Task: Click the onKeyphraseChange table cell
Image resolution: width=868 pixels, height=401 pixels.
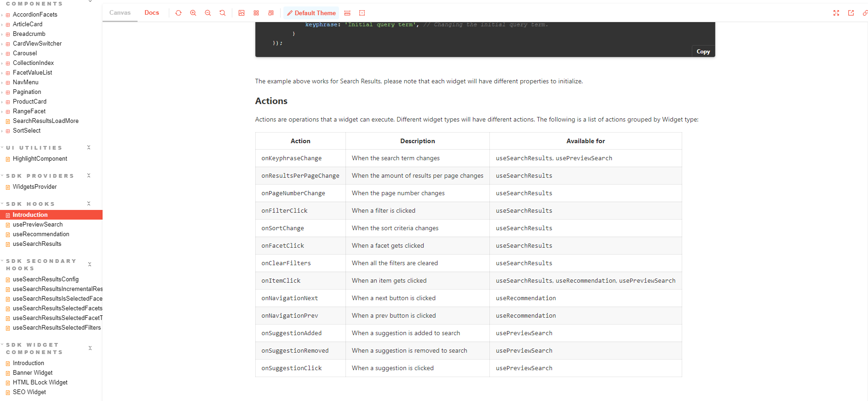Action: [300, 158]
